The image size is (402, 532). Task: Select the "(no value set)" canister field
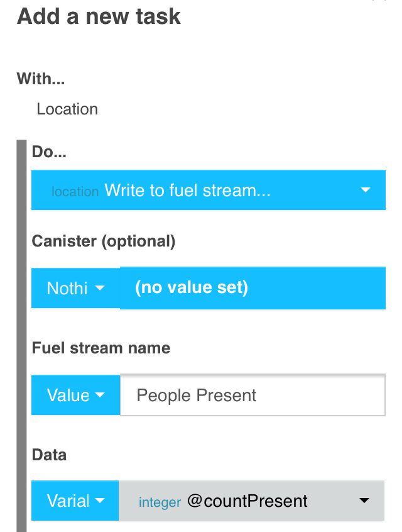[253, 288]
